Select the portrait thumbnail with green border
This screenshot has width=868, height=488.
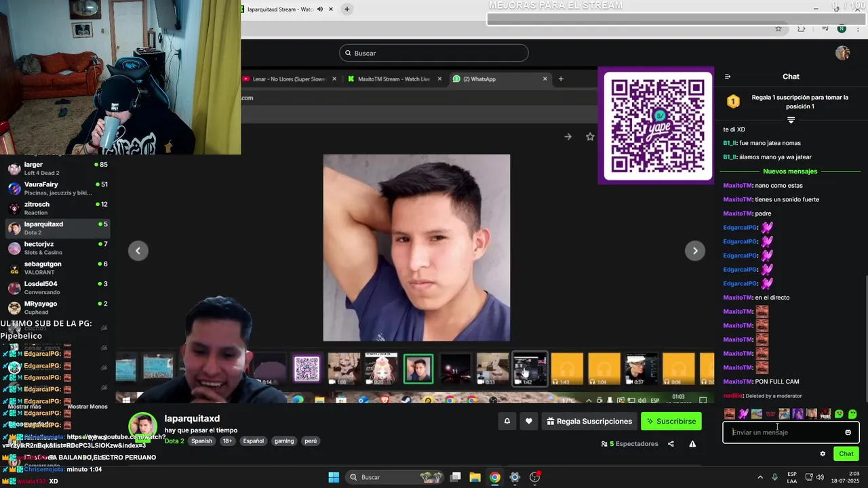pyautogui.click(x=418, y=369)
